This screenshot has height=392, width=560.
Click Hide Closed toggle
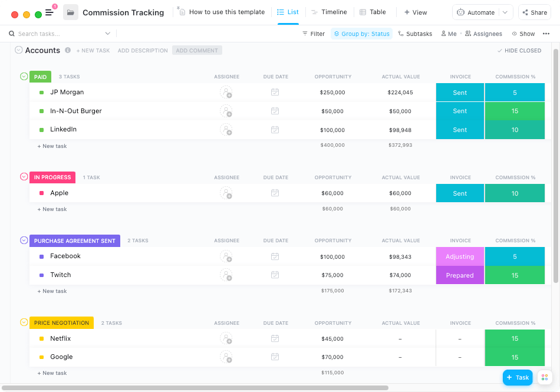pyautogui.click(x=519, y=51)
